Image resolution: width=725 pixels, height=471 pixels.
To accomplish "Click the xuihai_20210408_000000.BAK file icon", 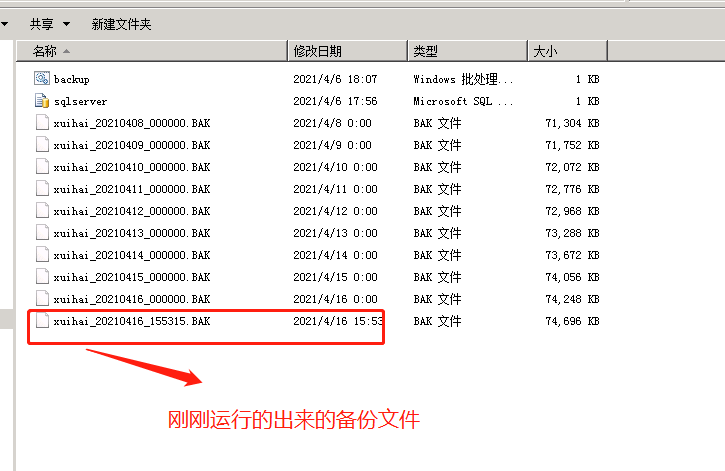I will pyautogui.click(x=43, y=122).
